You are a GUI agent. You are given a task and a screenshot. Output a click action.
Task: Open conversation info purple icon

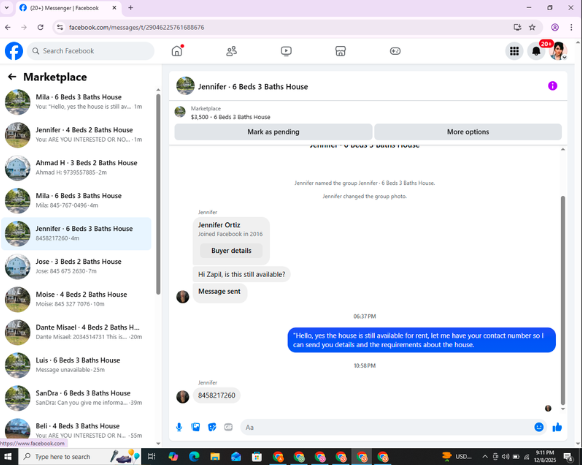pos(552,86)
